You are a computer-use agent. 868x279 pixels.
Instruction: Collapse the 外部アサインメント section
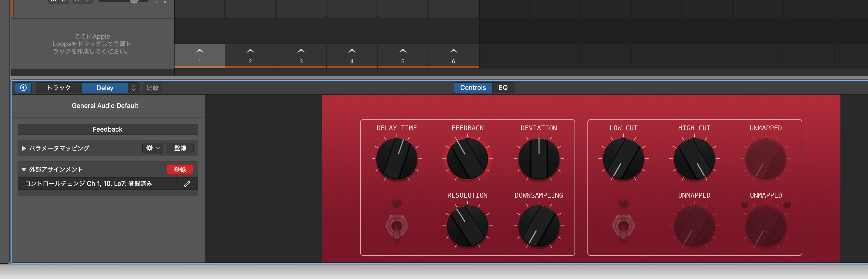(x=24, y=170)
